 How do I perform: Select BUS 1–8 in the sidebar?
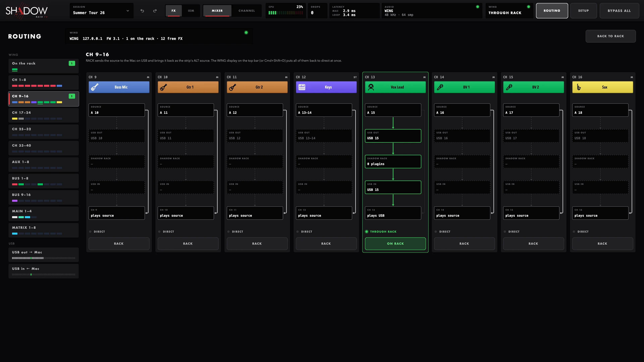(x=44, y=181)
